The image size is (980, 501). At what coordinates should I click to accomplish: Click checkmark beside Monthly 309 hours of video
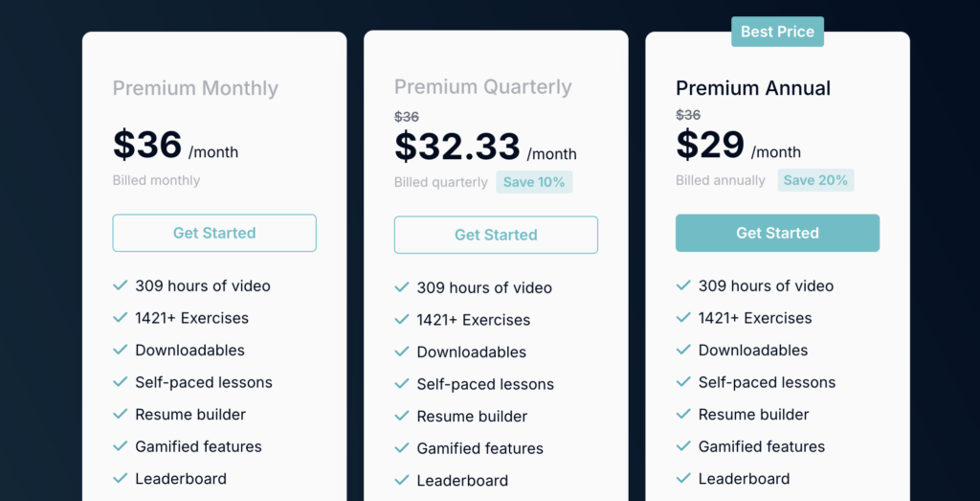[121, 285]
